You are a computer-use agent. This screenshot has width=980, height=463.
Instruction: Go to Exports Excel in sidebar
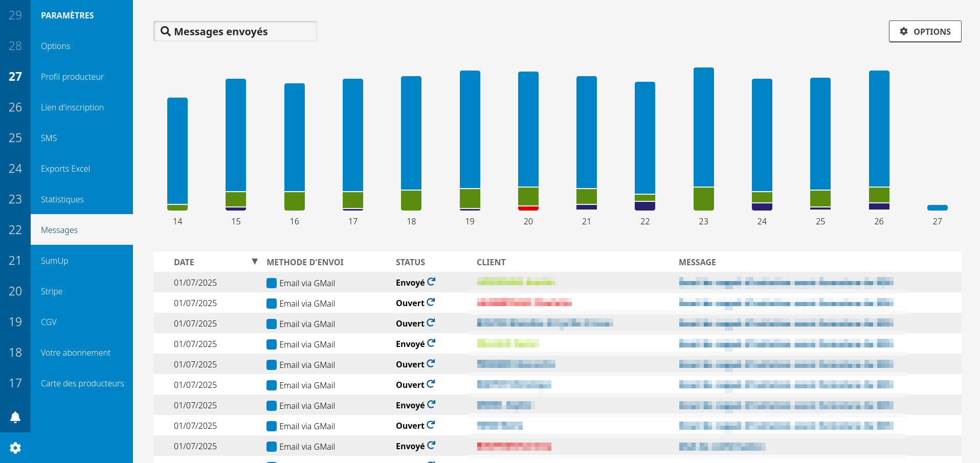(65, 169)
